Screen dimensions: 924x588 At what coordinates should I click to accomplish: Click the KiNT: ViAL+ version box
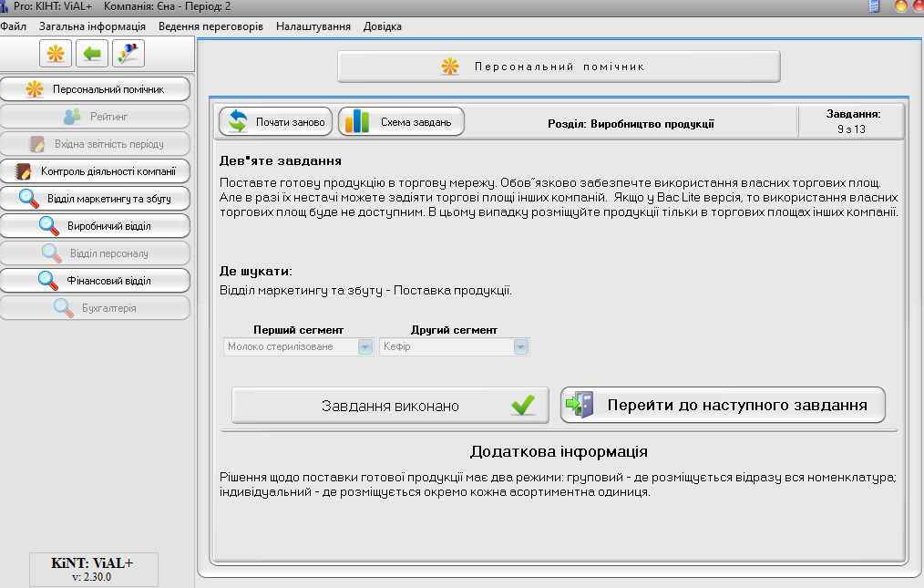pos(94,569)
